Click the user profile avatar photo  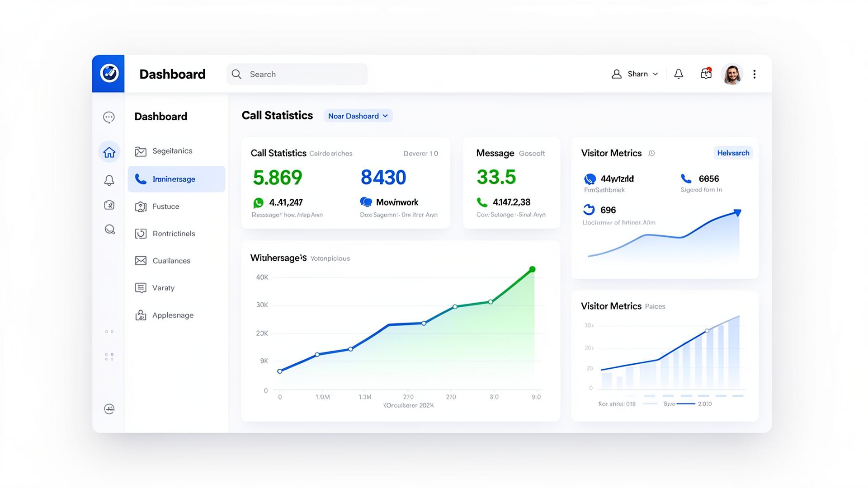[x=732, y=74]
